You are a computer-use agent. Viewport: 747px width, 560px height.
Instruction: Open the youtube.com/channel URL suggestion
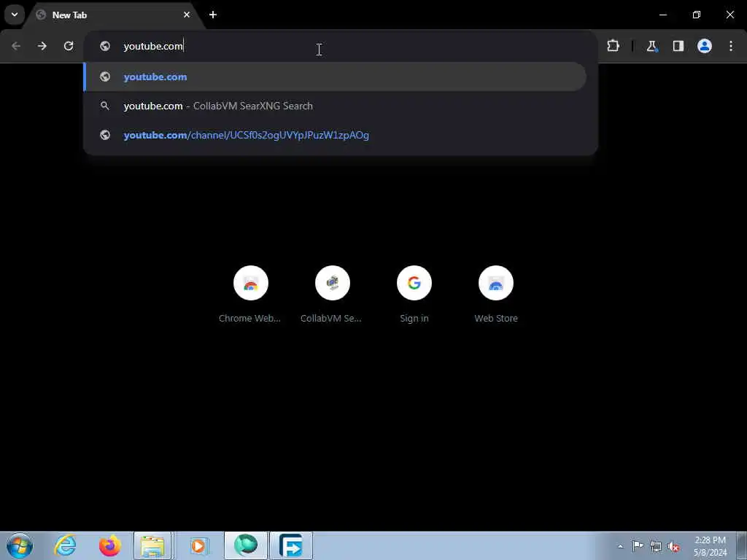tap(335, 135)
